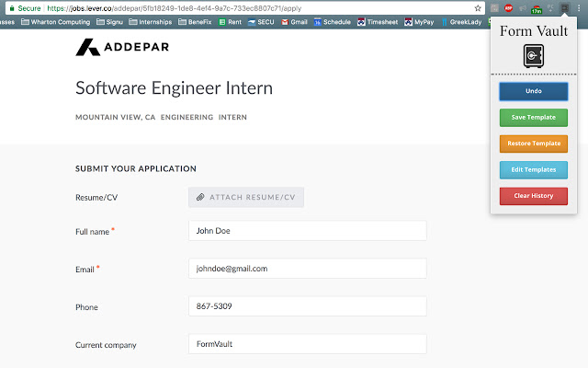Click the Form Vault extension icon in toolbar

pyautogui.click(x=564, y=8)
